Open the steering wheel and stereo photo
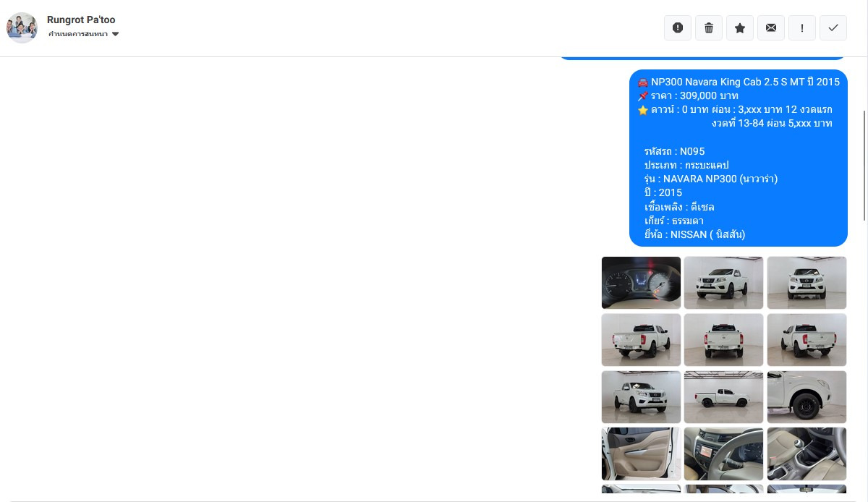Image resolution: width=868 pixels, height=502 pixels. click(x=723, y=454)
